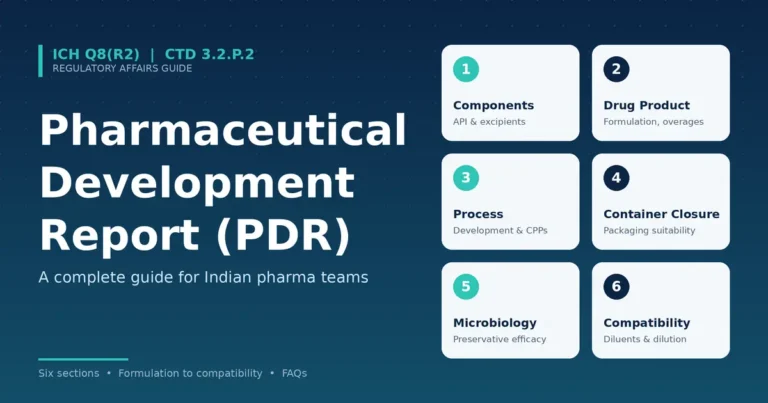Click the teal number 3 circle

[x=466, y=178]
